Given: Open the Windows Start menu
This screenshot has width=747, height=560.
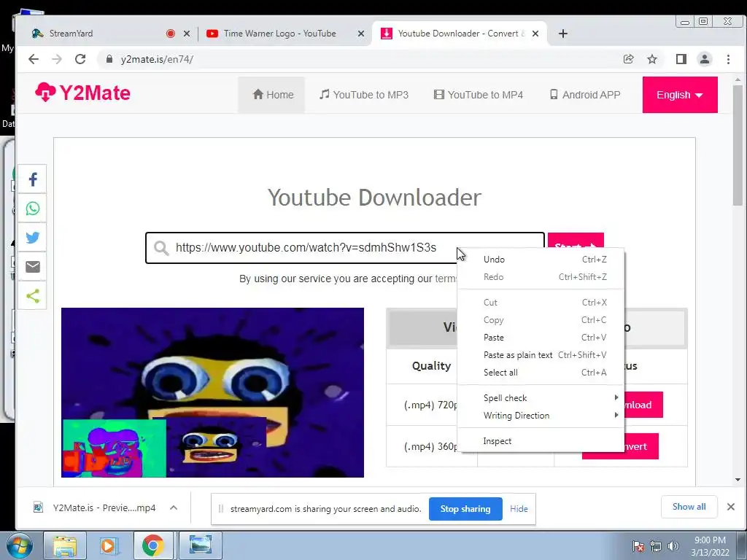Looking at the screenshot, I should click(x=19, y=545).
